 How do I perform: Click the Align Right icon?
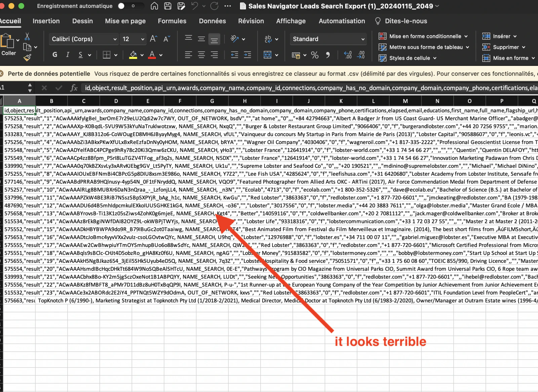click(x=214, y=54)
